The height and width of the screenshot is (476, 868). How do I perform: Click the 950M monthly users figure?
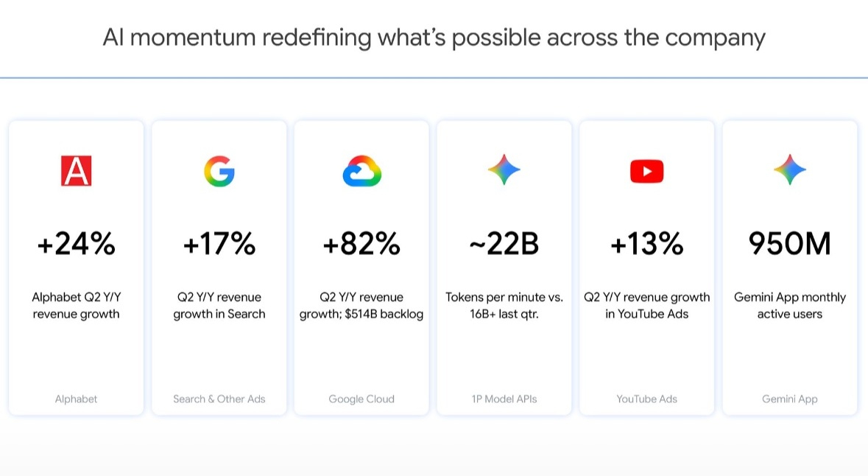click(x=789, y=243)
